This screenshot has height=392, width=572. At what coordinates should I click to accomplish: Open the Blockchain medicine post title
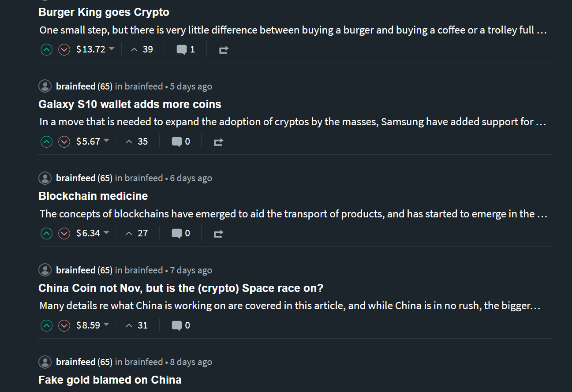pyautogui.click(x=93, y=196)
